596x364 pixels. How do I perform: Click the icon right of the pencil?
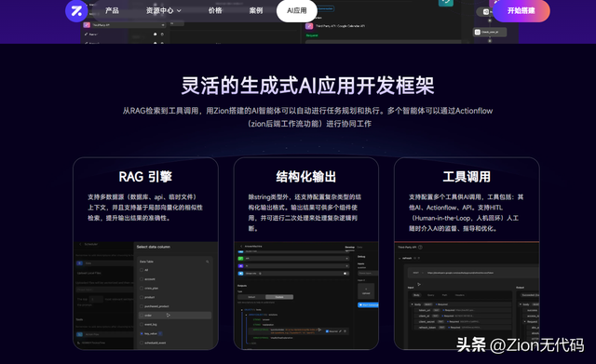[x=345, y=331]
